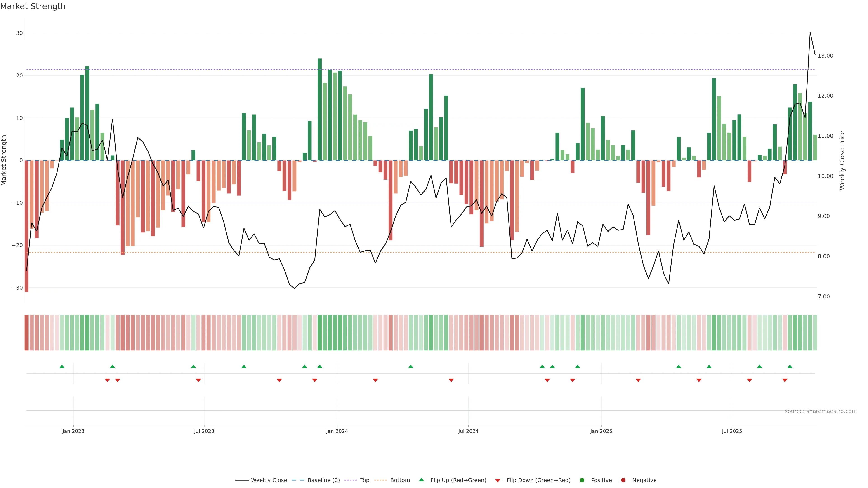Click the first red flip-down triangle marker
Screen dimensions: 868x488
pos(108,380)
